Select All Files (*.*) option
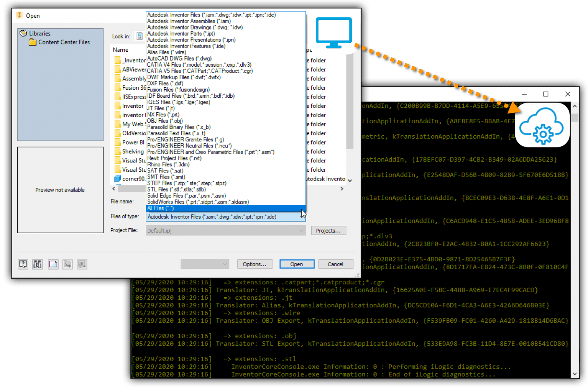 226,208
